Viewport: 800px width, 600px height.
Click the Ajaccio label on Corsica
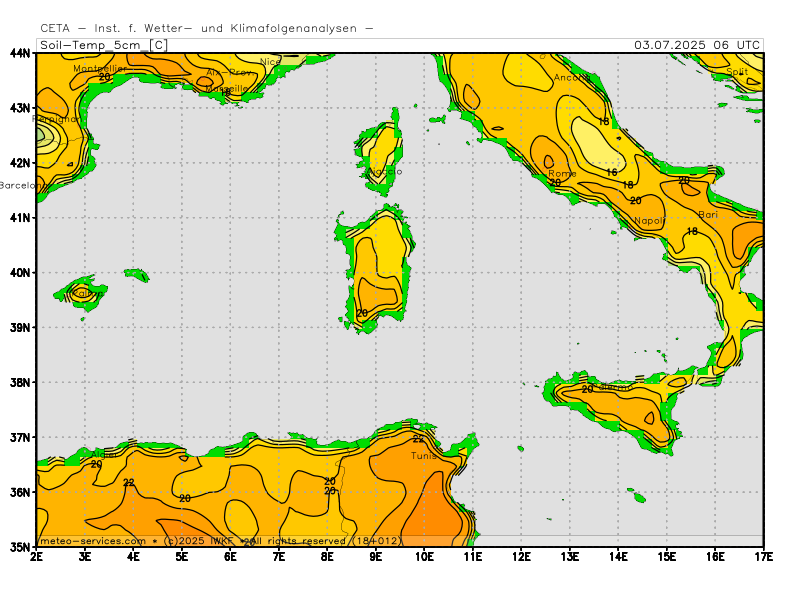pyautogui.click(x=385, y=172)
